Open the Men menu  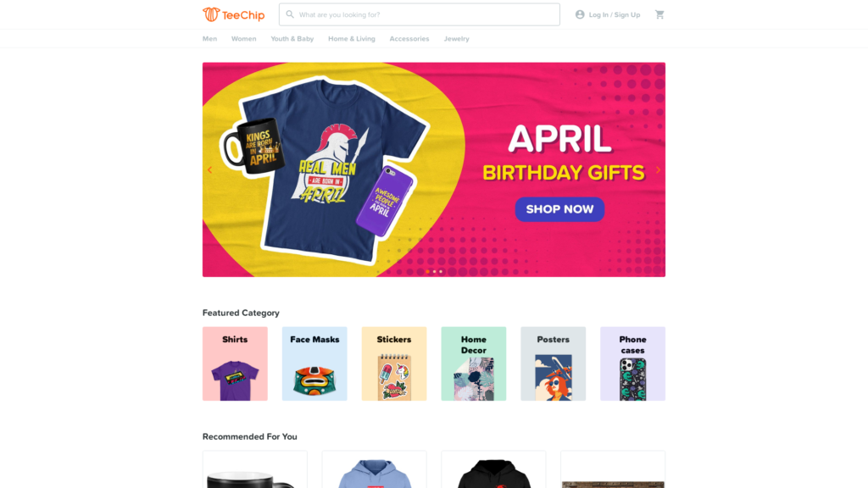(210, 39)
